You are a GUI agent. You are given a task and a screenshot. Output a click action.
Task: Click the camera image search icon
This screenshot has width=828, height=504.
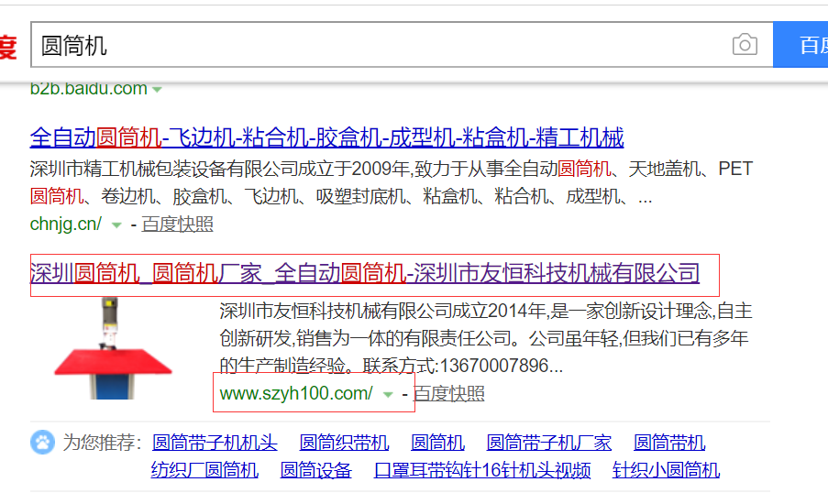(x=745, y=45)
